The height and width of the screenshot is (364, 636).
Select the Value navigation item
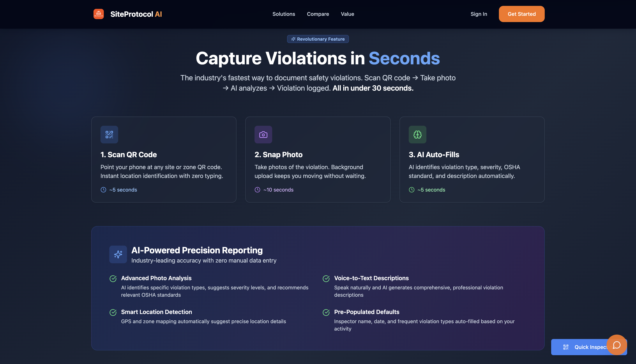pos(347,14)
